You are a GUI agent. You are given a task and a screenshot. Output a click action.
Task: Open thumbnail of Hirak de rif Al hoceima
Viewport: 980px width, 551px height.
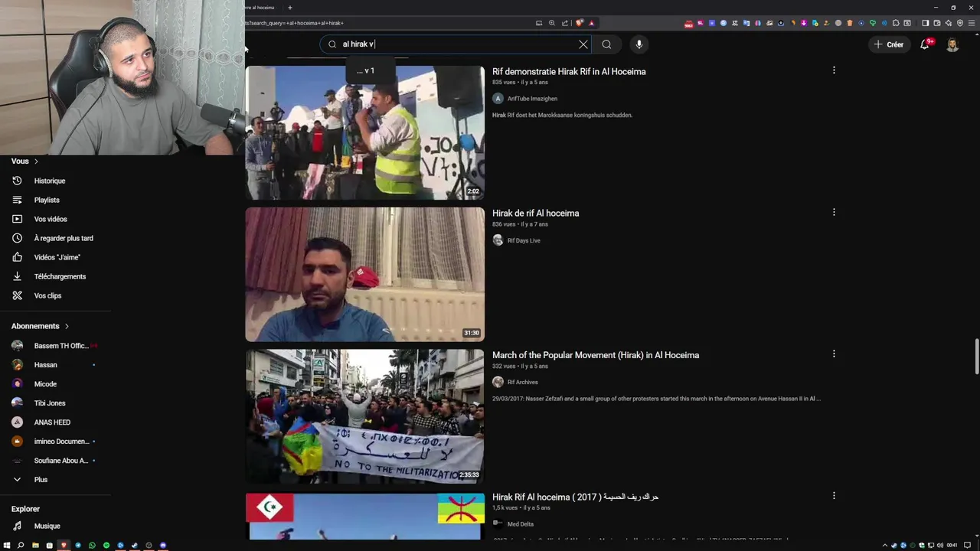[364, 274]
